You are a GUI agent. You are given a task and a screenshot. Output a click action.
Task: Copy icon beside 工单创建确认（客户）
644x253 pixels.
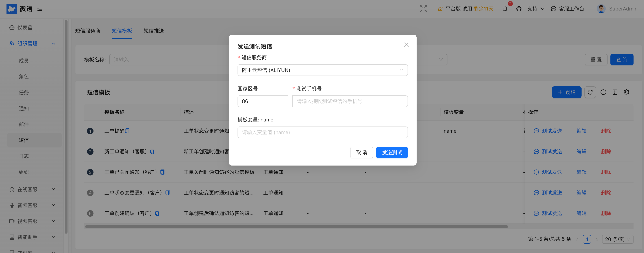157,213
